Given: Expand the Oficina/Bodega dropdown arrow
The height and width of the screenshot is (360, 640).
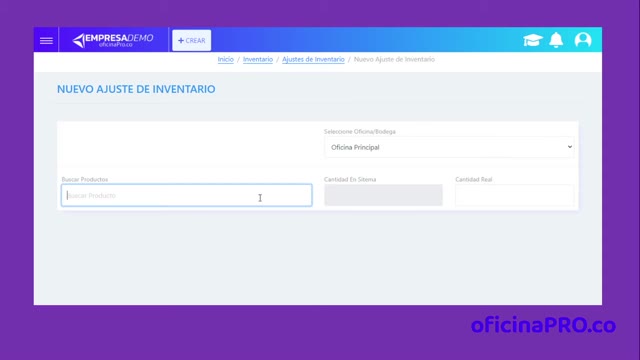Looking at the screenshot, I should pos(569,147).
